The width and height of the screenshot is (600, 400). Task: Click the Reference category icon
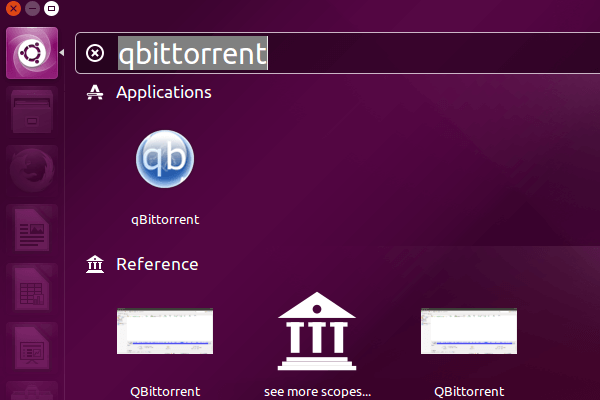[95, 265]
